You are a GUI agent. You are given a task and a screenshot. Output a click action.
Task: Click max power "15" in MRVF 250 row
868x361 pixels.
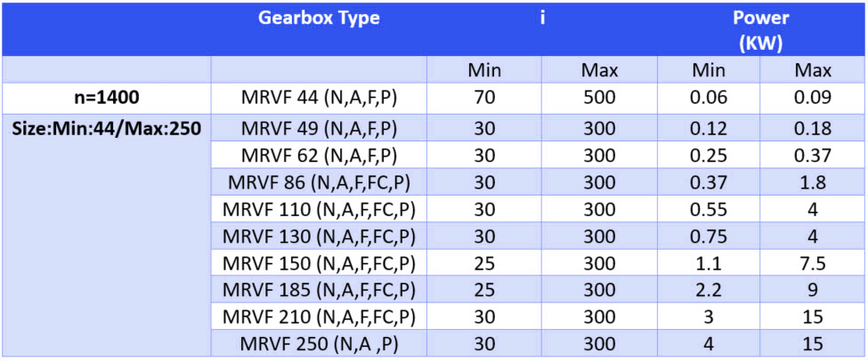click(813, 344)
